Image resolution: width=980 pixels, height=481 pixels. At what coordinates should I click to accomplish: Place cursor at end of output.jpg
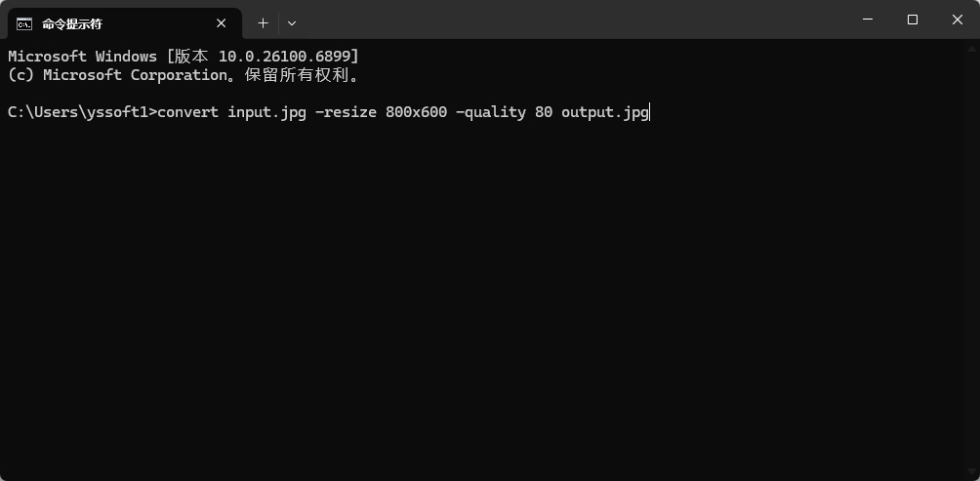649,112
